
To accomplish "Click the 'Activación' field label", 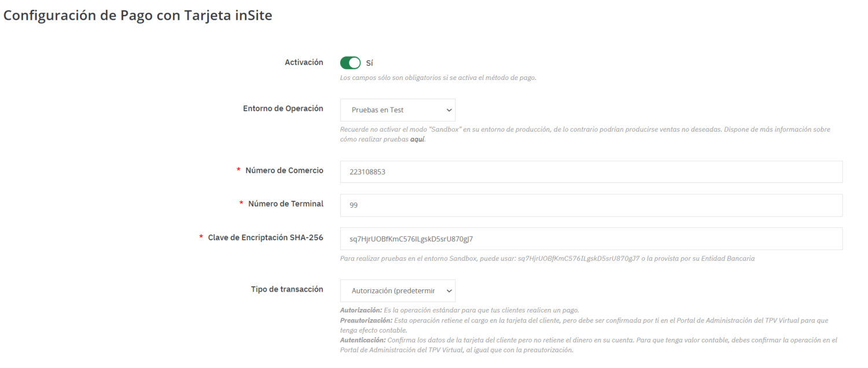I will 304,62.
